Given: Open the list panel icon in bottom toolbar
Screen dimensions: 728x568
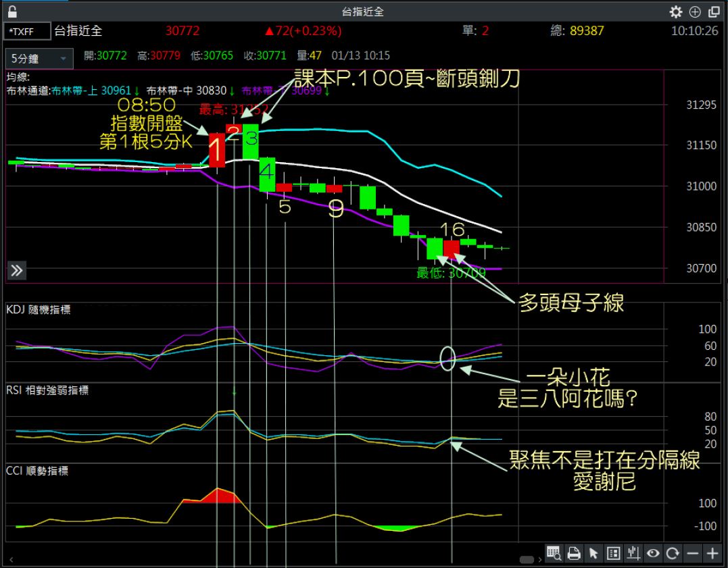Looking at the screenshot, I should click(614, 554).
